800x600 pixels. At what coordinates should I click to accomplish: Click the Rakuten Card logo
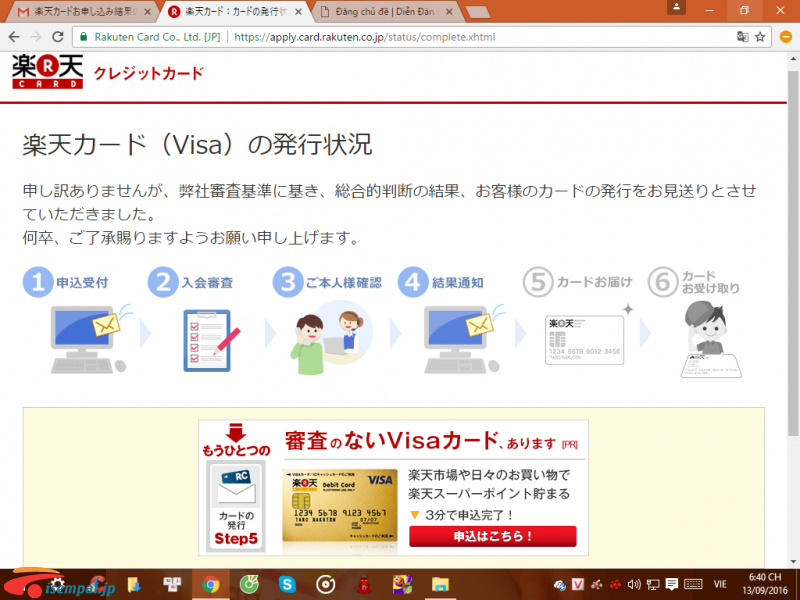[47, 71]
